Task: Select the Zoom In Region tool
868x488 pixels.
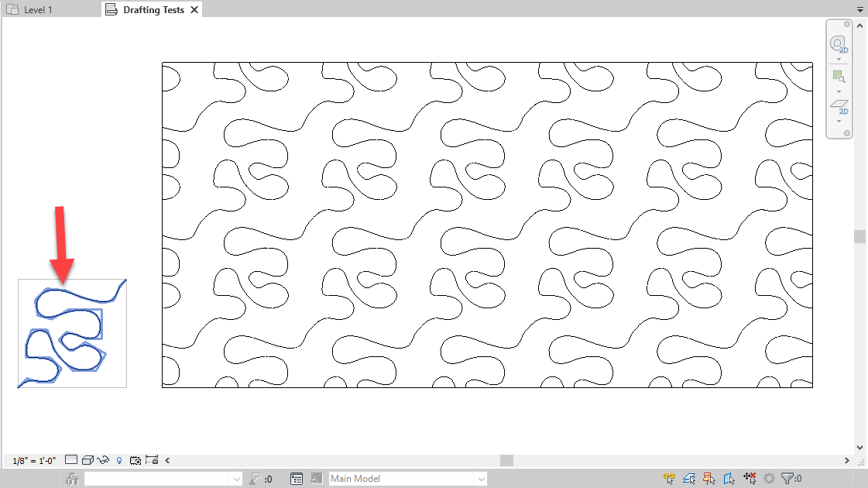Action: click(x=839, y=77)
